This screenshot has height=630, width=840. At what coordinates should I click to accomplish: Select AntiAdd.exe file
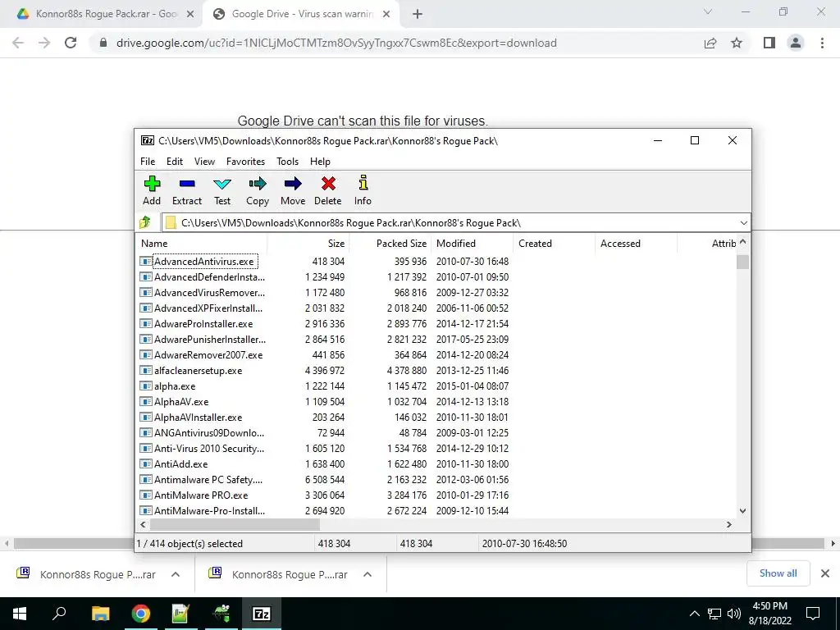[x=180, y=464]
